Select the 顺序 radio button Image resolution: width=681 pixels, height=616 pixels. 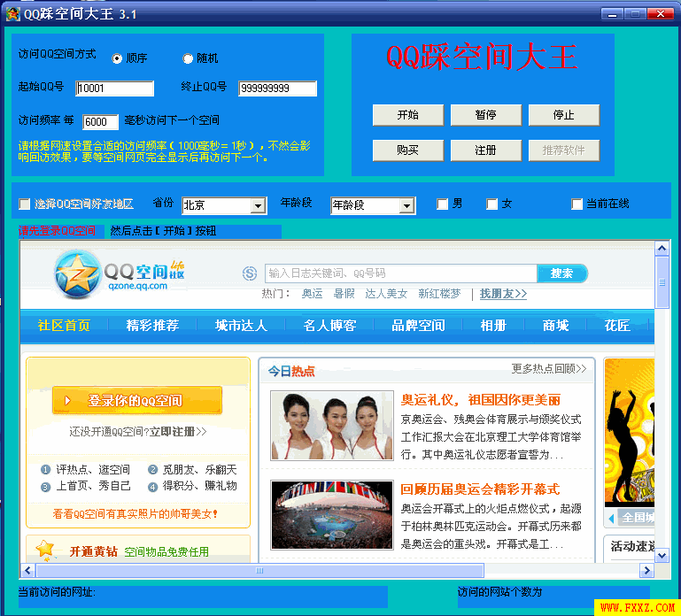click(117, 58)
